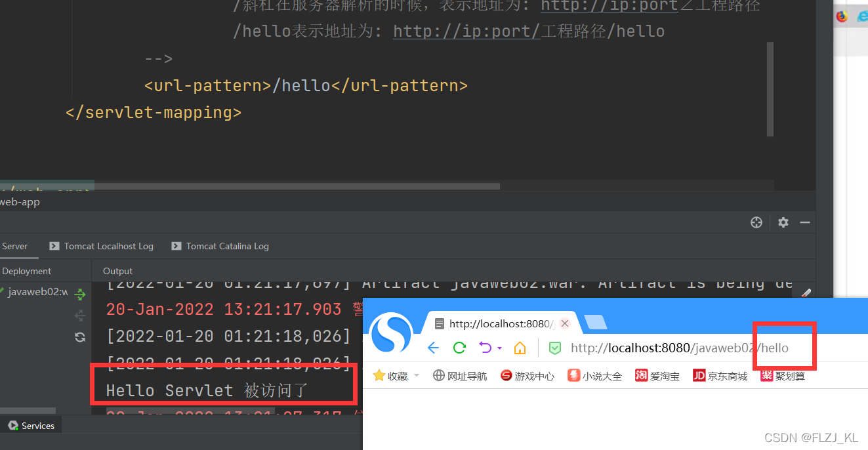Reload the page with the green refresh icon
The width and height of the screenshot is (868, 450).
coord(459,348)
